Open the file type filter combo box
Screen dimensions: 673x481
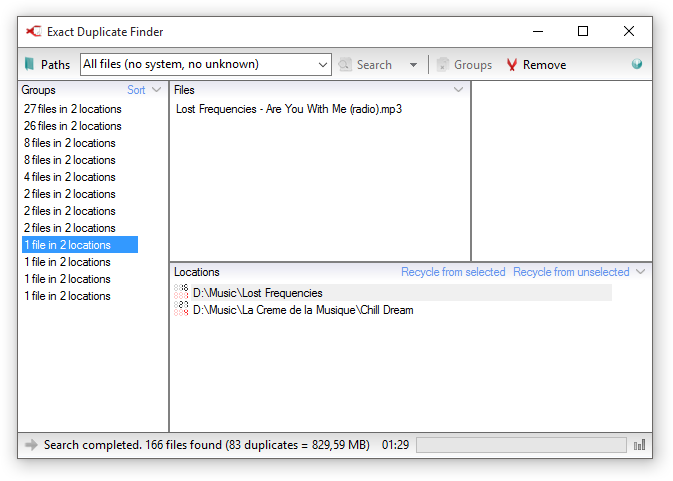pyautogui.click(x=206, y=64)
